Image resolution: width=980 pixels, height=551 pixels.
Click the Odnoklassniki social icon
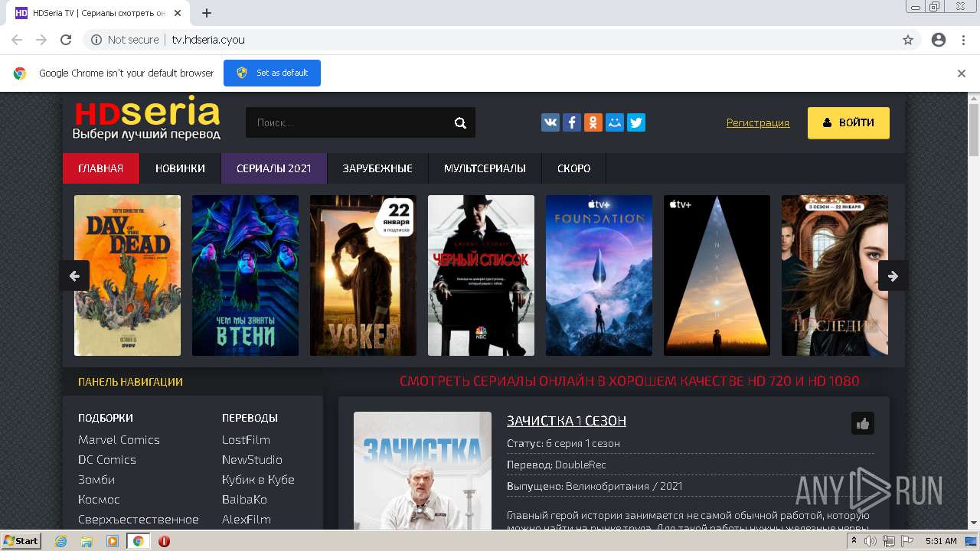[x=593, y=122]
